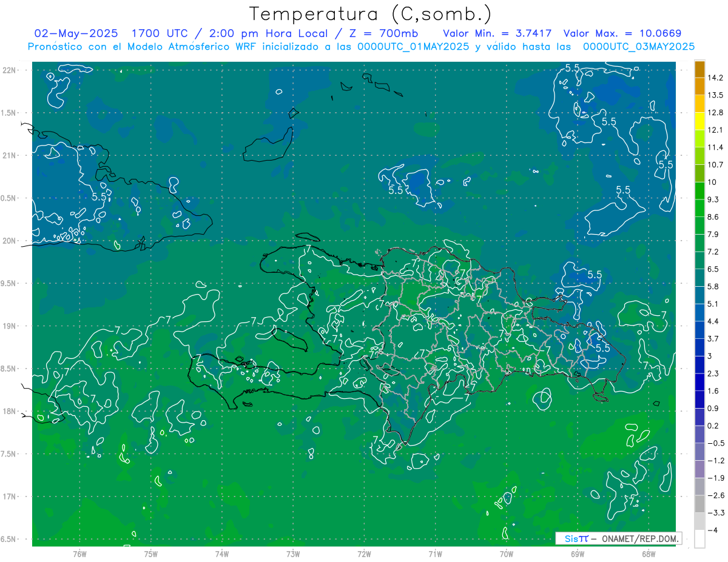Image resolution: width=728 pixels, height=562 pixels.
Task: Click the "69W" longitude axis label
Action: [x=578, y=554]
